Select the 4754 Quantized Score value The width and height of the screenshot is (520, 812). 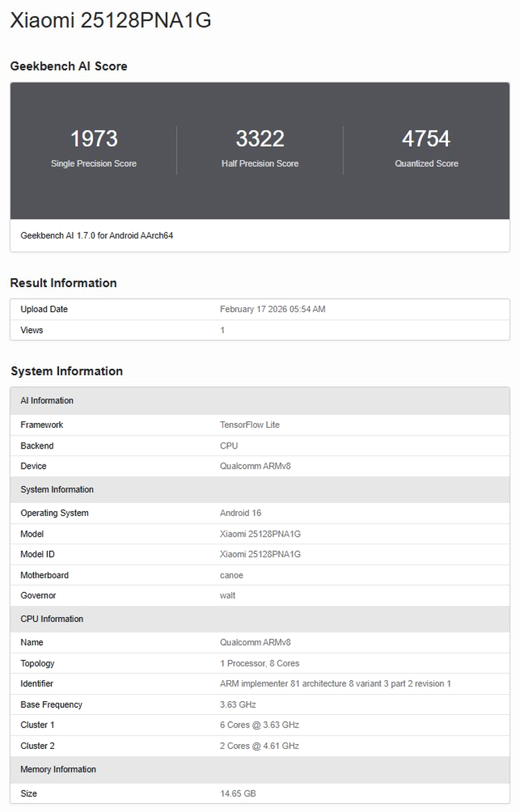click(x=426, y=139)
